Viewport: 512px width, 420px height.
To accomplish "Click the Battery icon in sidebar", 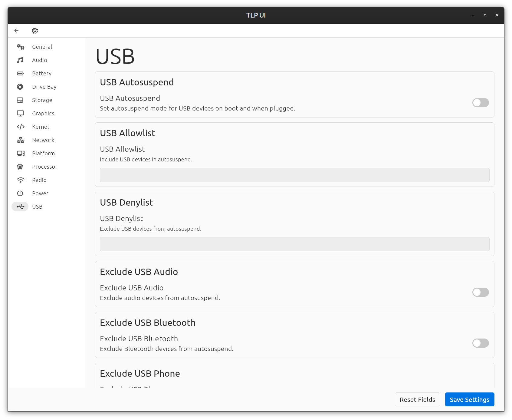I will 20,73.
